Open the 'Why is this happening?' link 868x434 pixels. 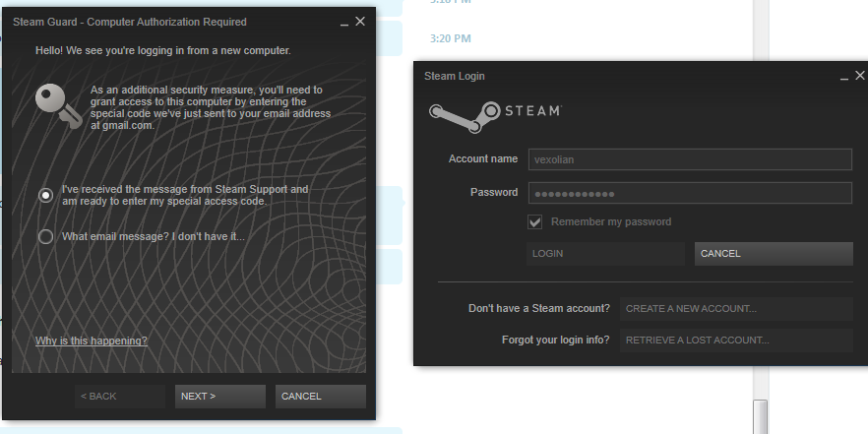click(92, 341)
